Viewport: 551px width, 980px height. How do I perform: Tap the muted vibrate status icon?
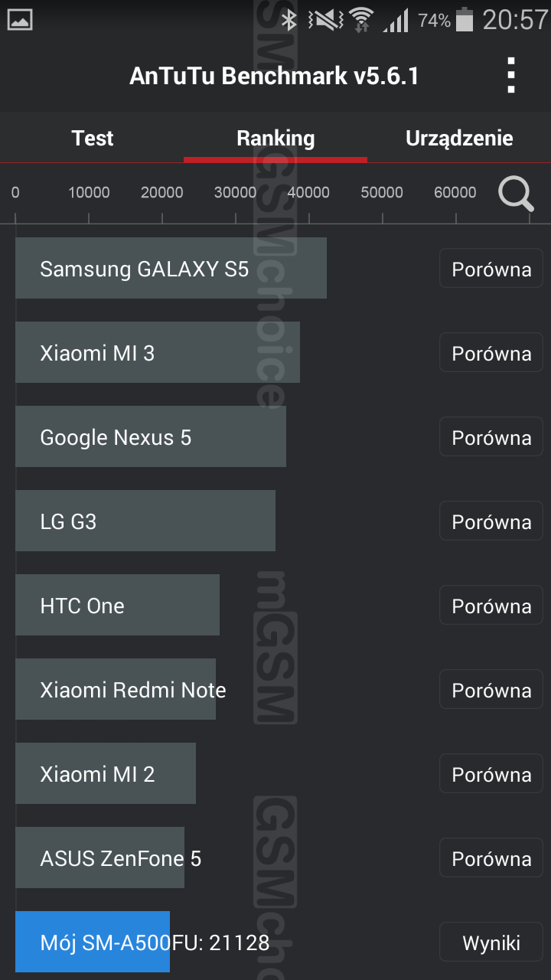(x=325, y=20)
